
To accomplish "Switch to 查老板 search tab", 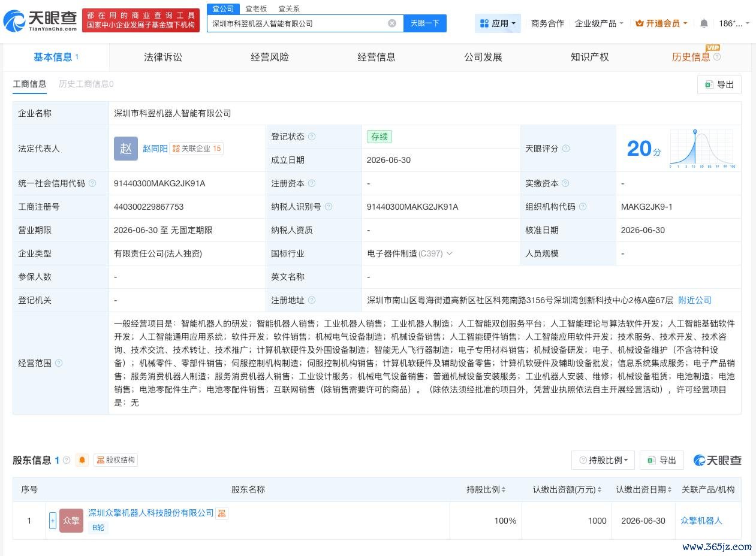I will [256, 9].
